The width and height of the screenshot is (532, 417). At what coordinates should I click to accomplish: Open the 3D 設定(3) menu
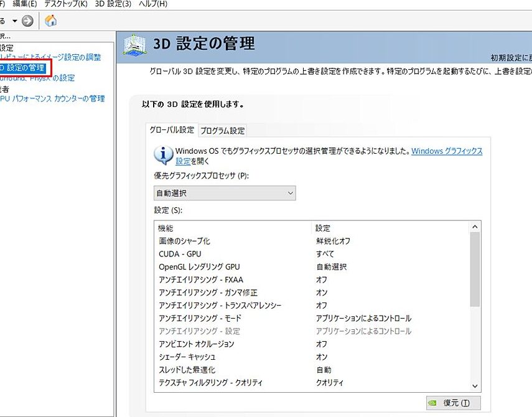point(113,4)
